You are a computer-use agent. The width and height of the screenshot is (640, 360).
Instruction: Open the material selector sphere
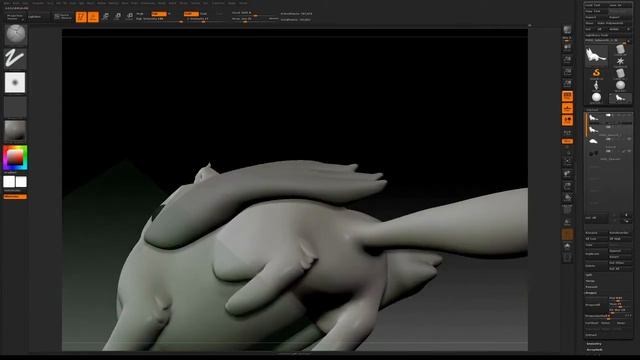click(x=16, y=131)
